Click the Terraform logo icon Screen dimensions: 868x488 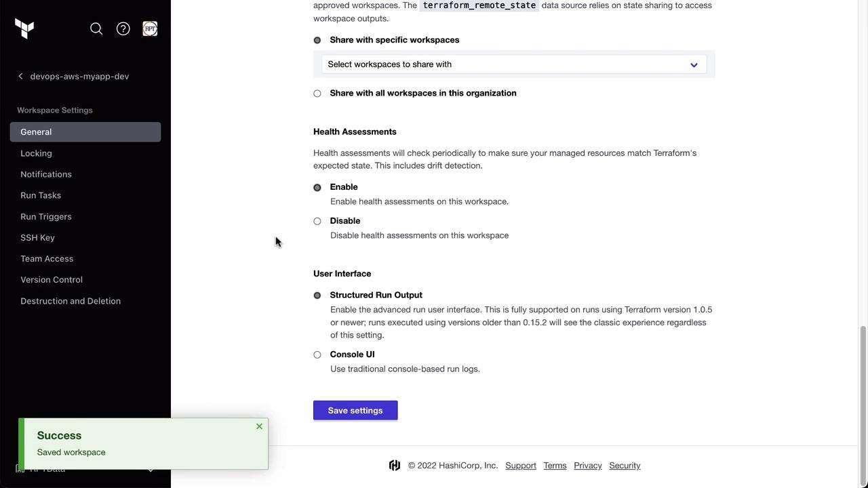(x=24, y=28)
